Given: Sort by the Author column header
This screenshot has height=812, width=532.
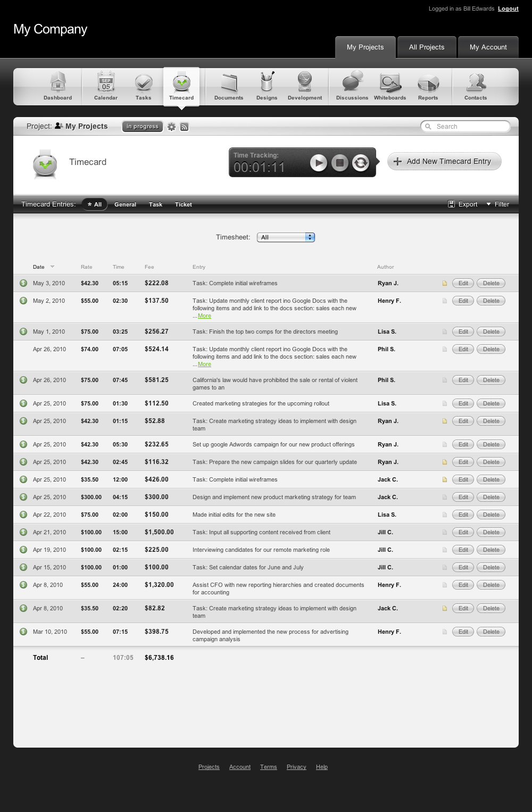Looking at the screenshot, I should 385,267.
